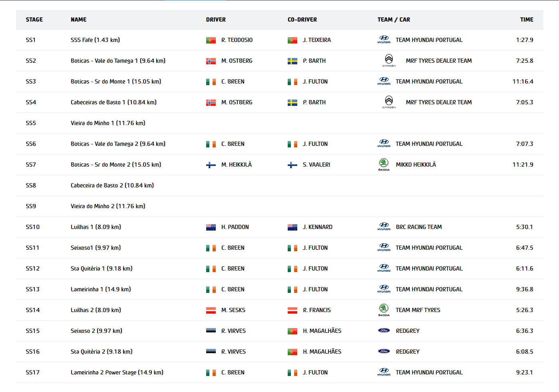Click driver name M. Ostberg in SS2

pyautogui.click(x=237, y=61)
